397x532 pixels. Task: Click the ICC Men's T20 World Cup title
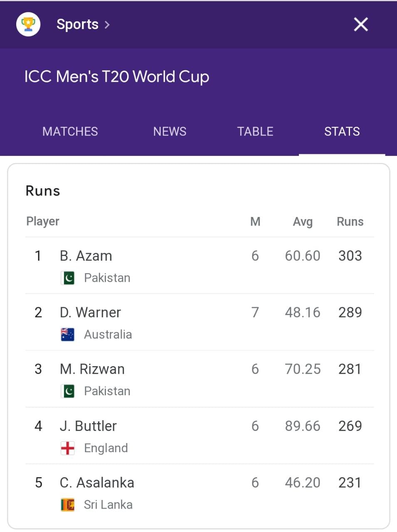click(117, 77)
